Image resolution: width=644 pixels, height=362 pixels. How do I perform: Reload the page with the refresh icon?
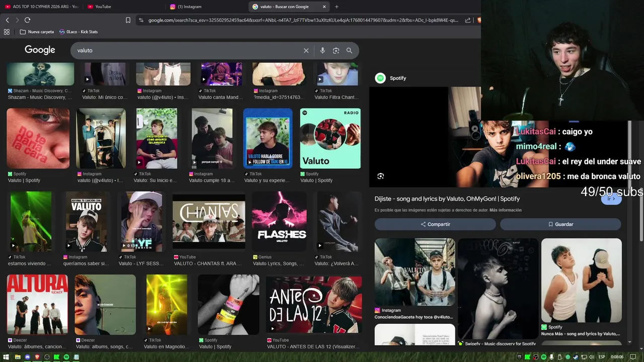(x=27, y=20)
